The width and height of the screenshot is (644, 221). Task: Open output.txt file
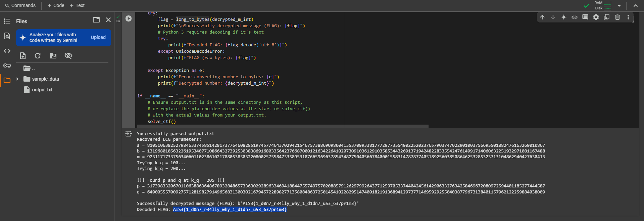click(x=42, y=90)
